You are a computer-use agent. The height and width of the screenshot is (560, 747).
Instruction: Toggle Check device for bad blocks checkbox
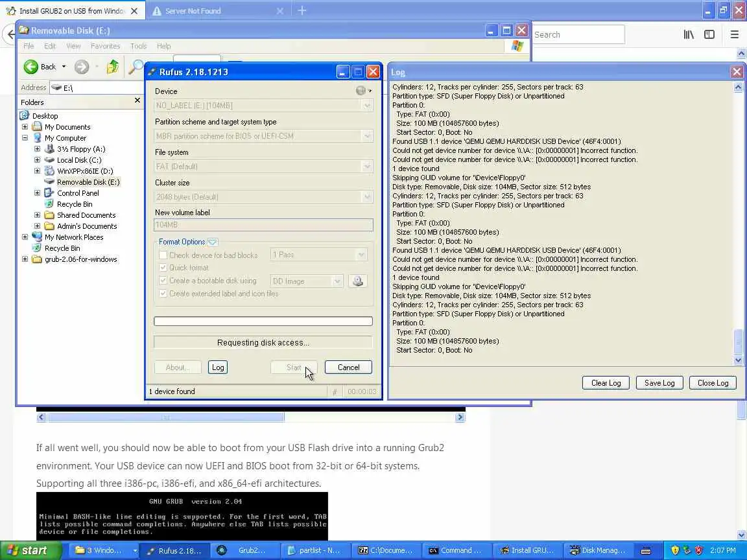[163, 255]
